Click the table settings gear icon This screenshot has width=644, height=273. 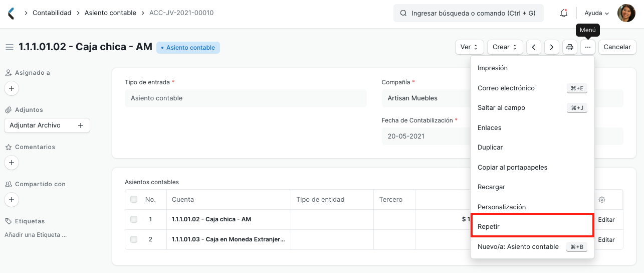tap(602, 200)
